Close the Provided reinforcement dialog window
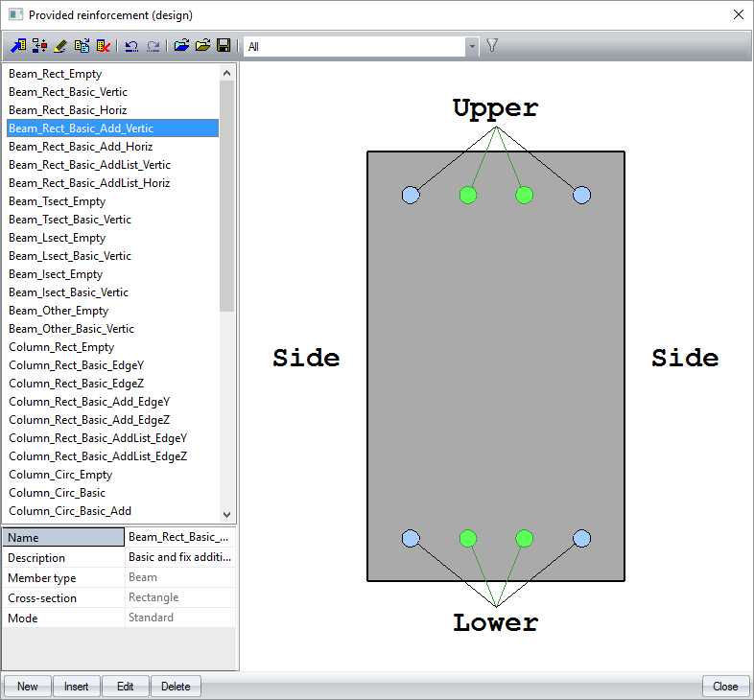The width and height of the screenshot is (754, 700). (x=739, y=15)
